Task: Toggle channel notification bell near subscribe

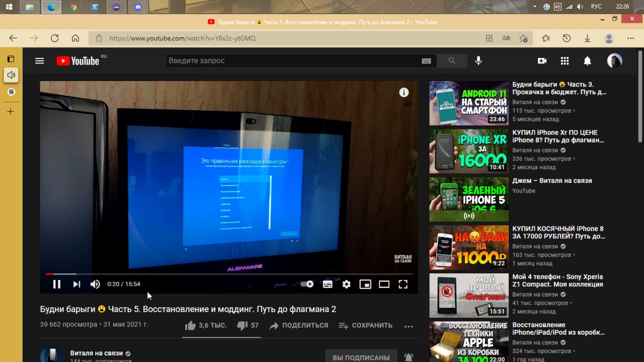Action: coord(409,357)
